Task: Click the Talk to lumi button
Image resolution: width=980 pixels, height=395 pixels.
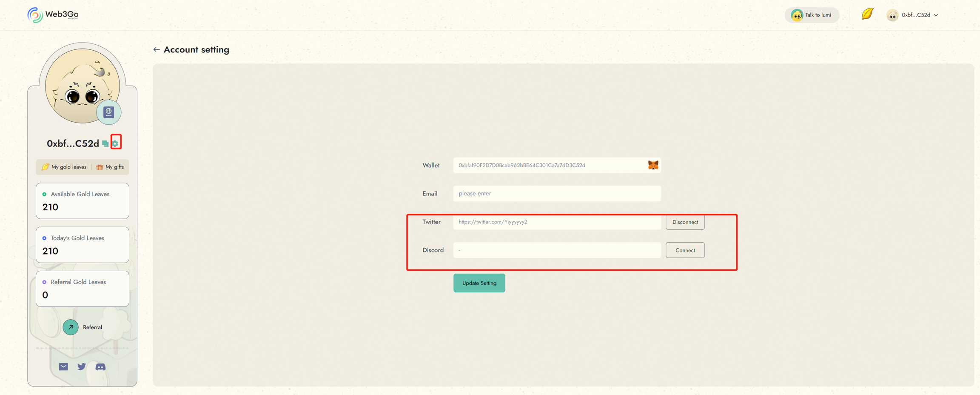Action: (x=812, y=15)
